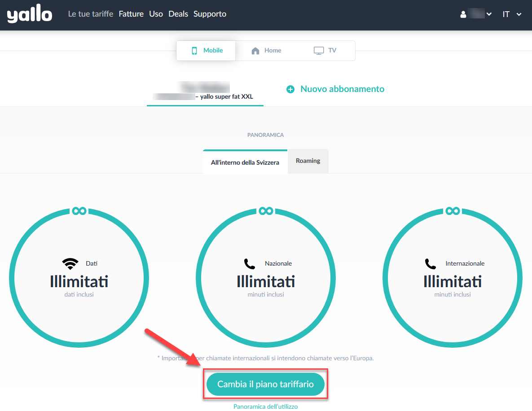532x411 pixels.
Task: Open the Panoramica dell'utilizzo link
Action: coord(266,406)
